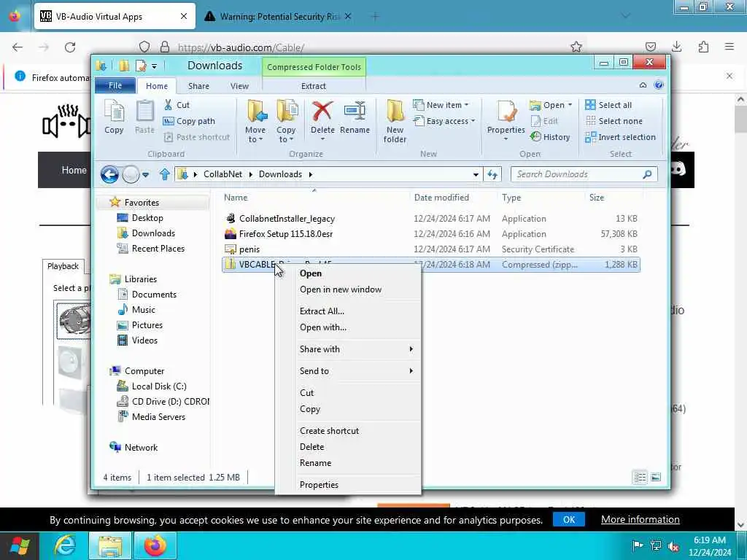Choose Open with... in context menu
Screen dimensions: 747x560
pyautogui.click(x=323, y=327)
